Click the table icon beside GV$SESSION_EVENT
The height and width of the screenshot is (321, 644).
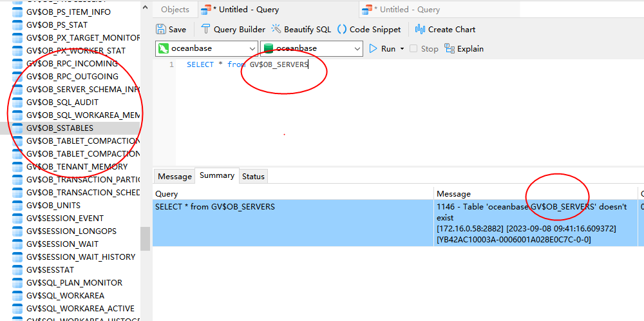[17, 219]
